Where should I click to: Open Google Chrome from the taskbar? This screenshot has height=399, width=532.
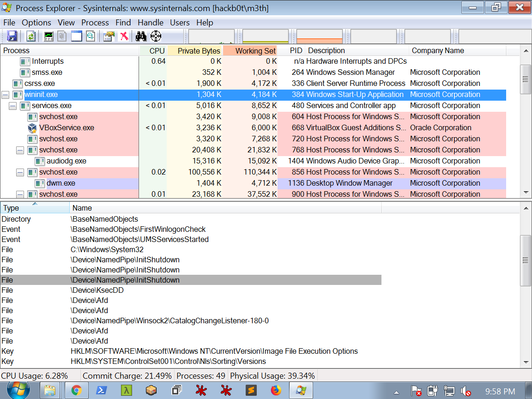pos(77,391)
